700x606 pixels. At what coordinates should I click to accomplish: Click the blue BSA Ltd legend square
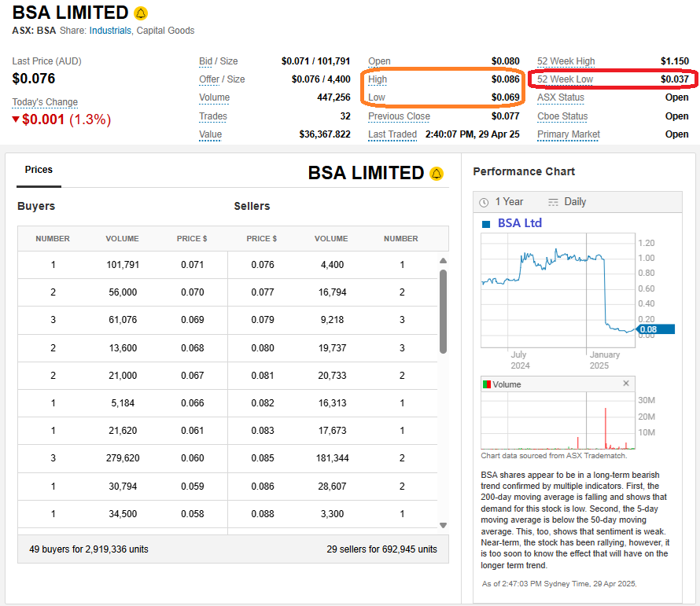click(485, 223)
